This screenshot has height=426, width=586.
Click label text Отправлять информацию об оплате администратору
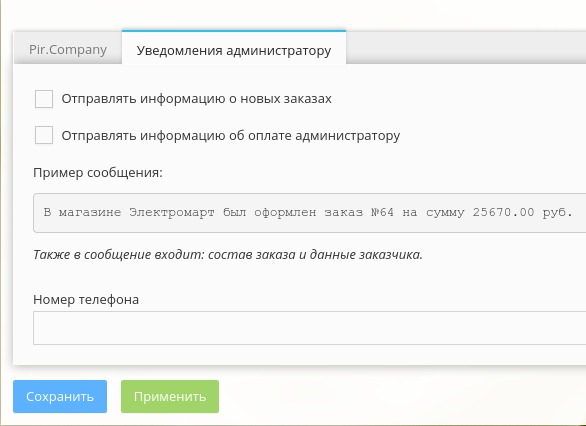click(231, 135)
